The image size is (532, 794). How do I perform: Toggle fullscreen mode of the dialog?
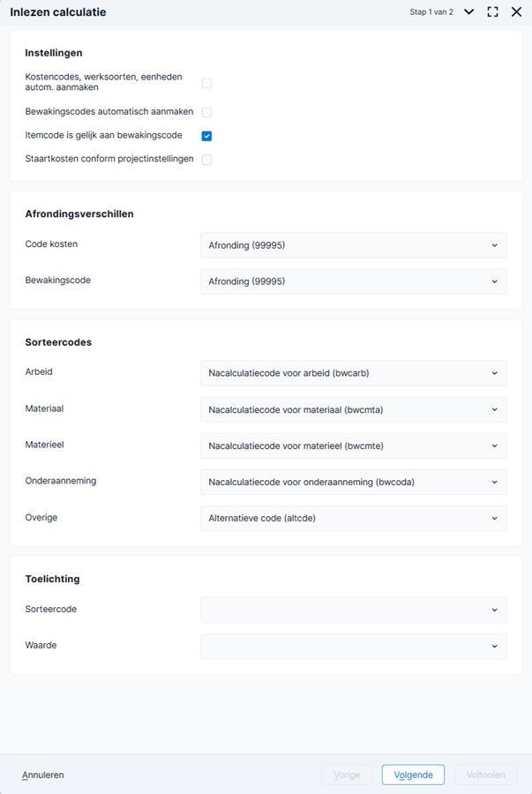tap(492, 11)
